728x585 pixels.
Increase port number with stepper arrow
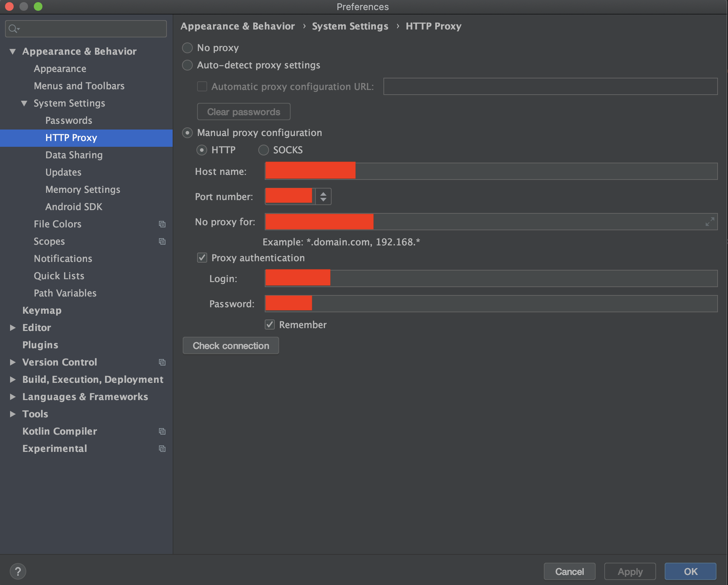pos(323,194)
